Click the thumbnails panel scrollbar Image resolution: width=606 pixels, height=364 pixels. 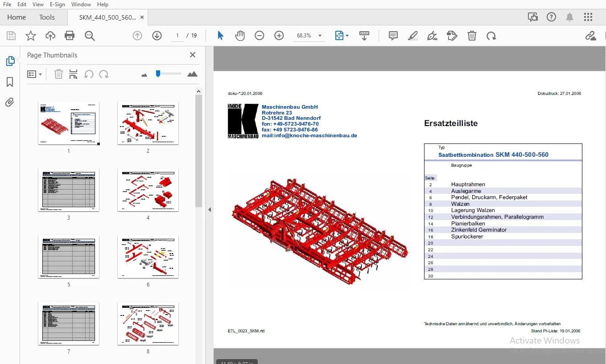click(x=198, y=151)
